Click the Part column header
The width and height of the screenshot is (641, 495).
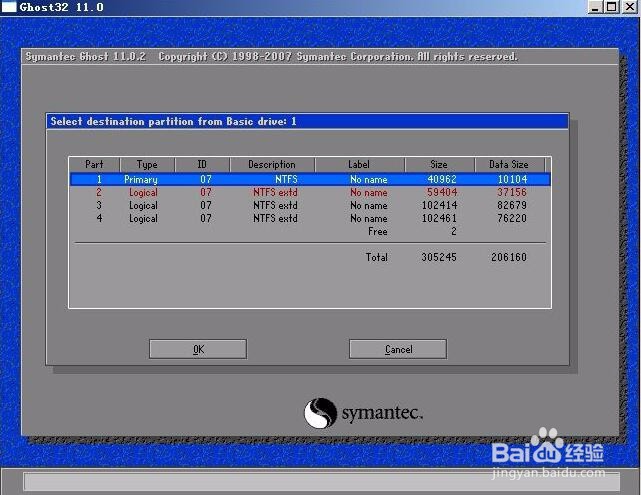[x=94, y=164]
